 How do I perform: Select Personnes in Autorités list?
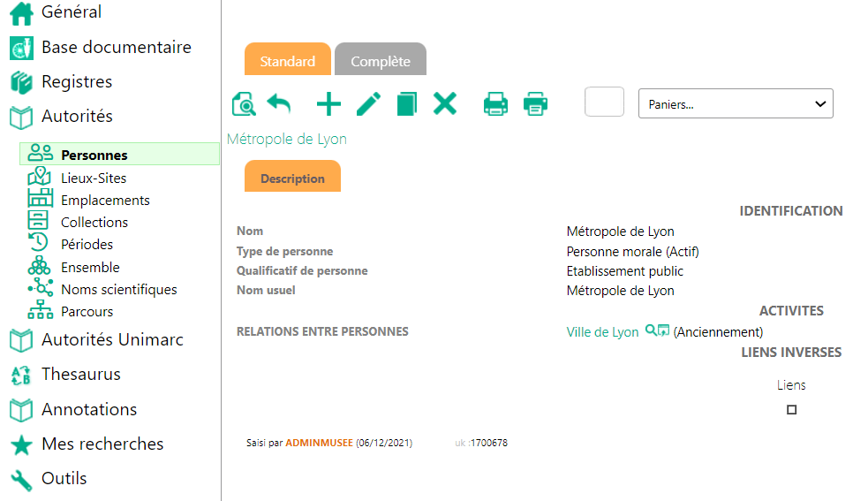point(119,154)
